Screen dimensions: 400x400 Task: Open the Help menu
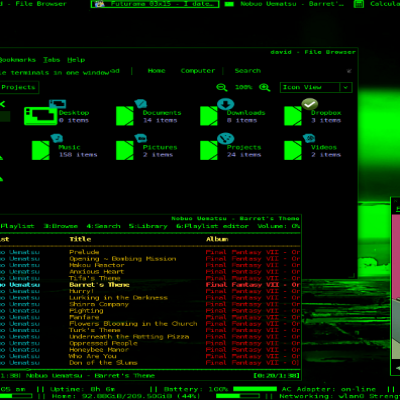[x=76, y=60]
